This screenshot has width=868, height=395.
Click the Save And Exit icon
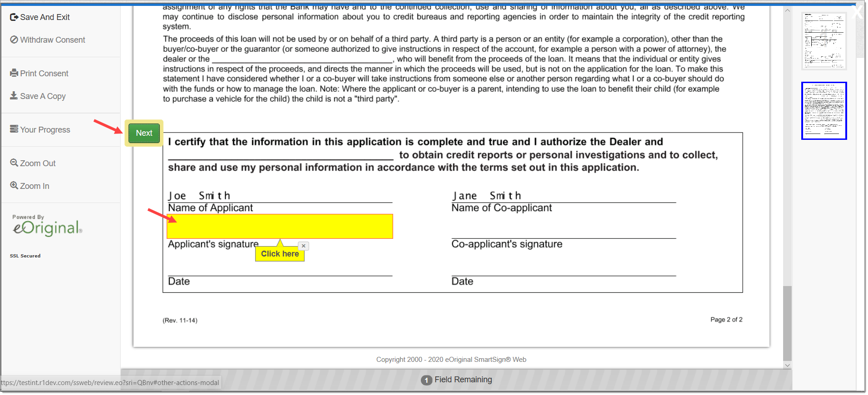click(x=14, y=17)
